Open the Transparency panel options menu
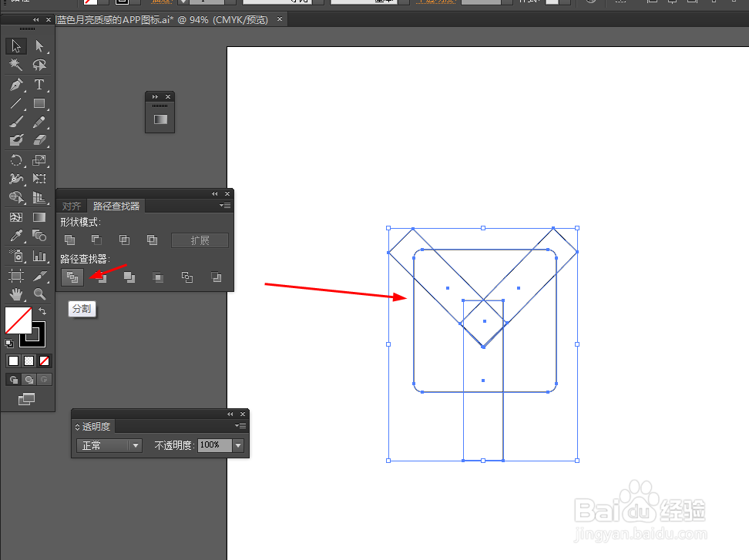This screenshot has height=560, width=749. pyautogui.click(x=240, y=425)
